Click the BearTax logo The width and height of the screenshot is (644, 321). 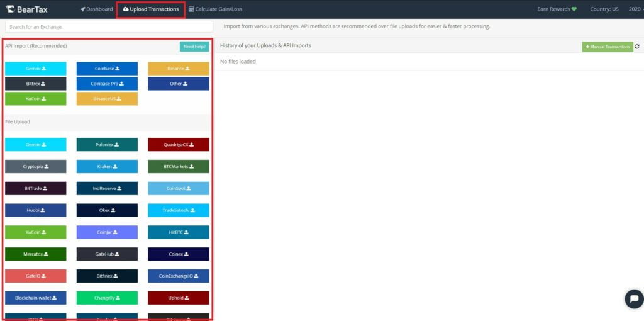coord(27,9)
